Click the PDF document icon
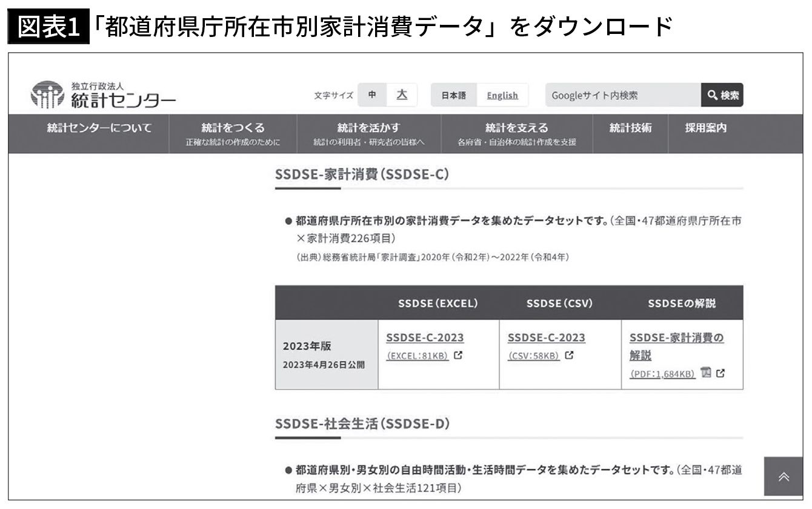 pos(705,373)
